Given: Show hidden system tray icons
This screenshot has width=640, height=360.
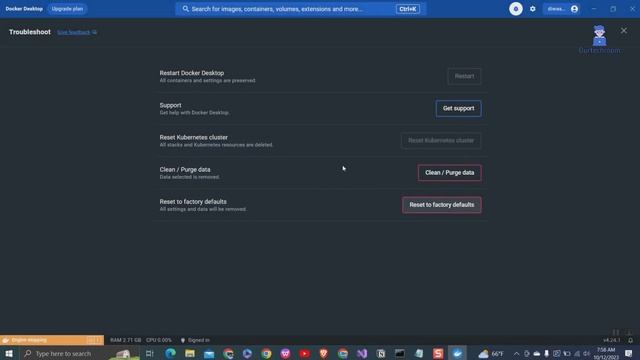Looking at the screenshot, I should pyautogui.click(x=517, y=353).
